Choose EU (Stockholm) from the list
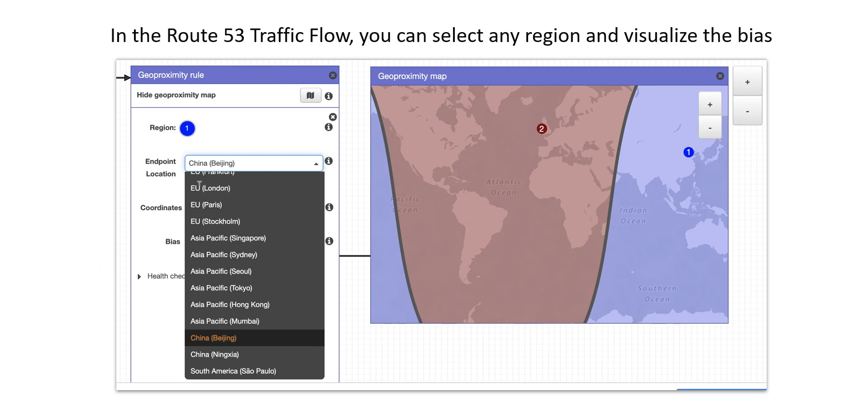Image resolution: width=868 pixels, height=415 pixels. click(x=255, y=222)
